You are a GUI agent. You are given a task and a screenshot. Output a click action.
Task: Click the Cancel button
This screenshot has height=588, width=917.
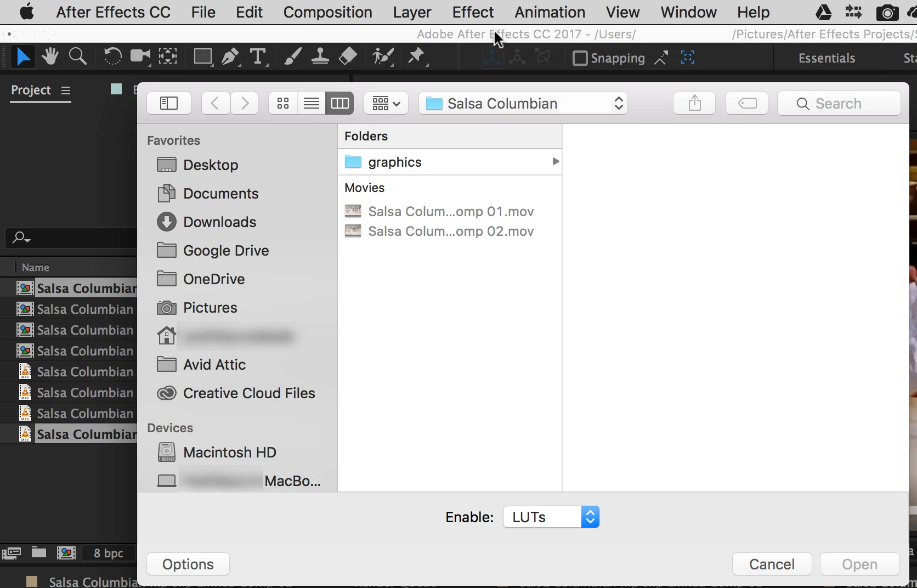[x=772, y=564]
